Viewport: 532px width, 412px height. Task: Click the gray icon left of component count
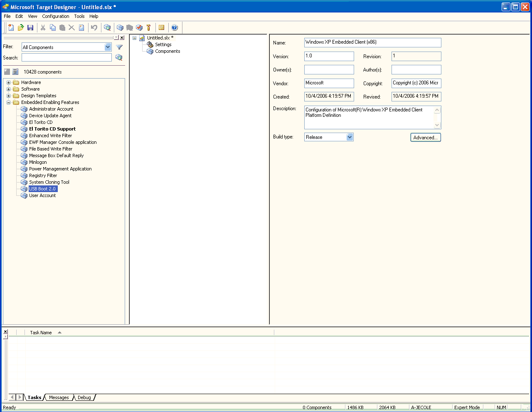click(7, 72)
